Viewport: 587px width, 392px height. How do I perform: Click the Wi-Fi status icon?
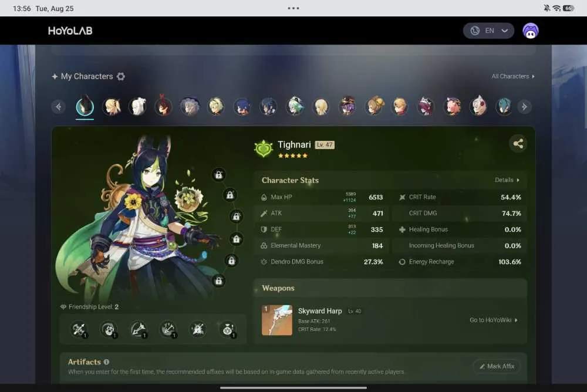[x=557, y=8]
